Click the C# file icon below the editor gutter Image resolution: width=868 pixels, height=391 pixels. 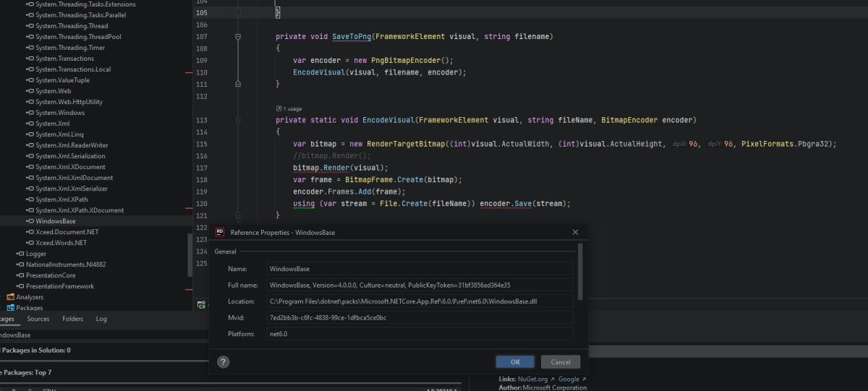click(201, 305)
